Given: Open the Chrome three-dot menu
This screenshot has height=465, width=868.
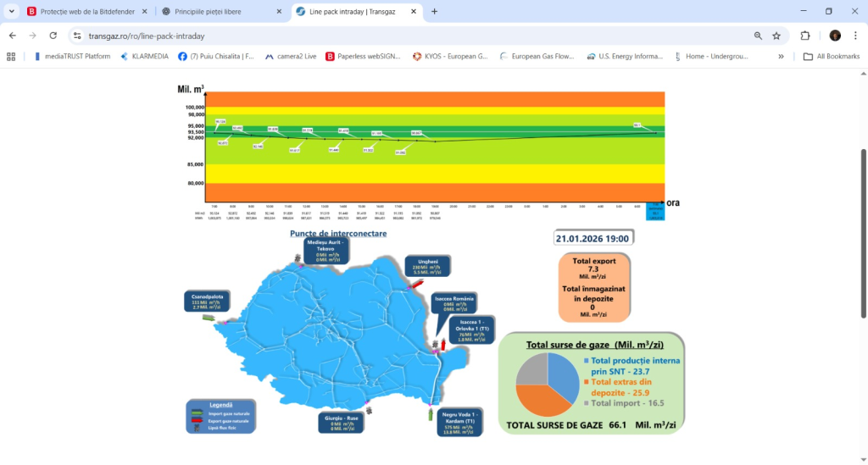Looking at the screenshot, I should click(855, 36).
